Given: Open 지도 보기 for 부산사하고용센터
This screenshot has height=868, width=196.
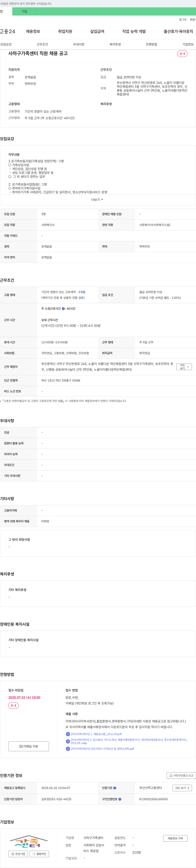Looking at the screenshot, I should click(x=182, y=788).
